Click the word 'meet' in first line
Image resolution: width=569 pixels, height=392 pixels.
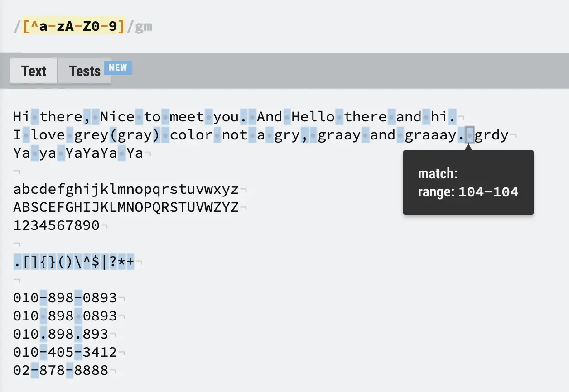(x=187, y=117)
